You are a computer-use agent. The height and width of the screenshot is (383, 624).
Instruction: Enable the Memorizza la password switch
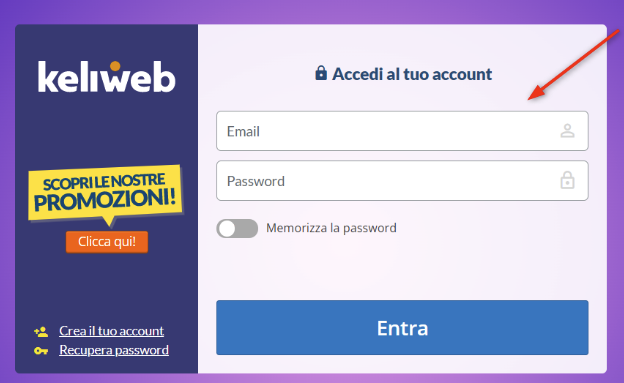tap(237, 228)
